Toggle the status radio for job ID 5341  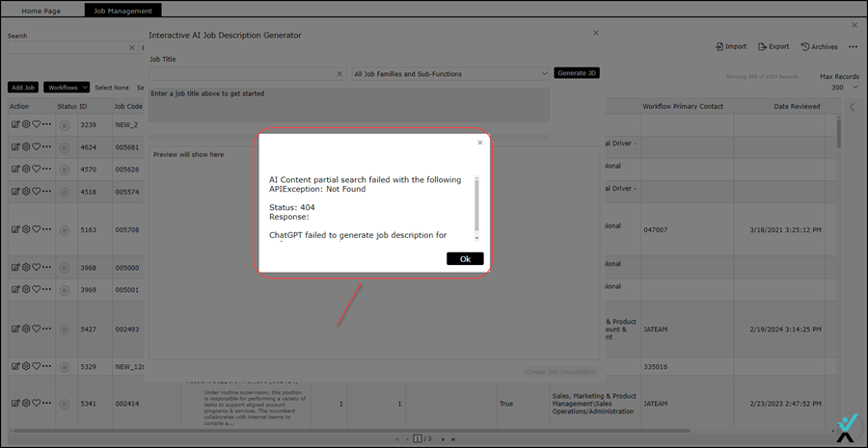[x=65, y=404]
